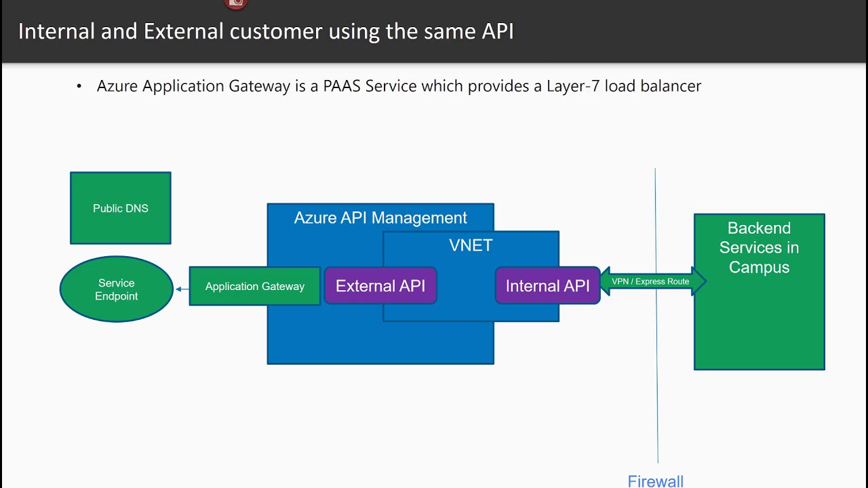Image resolution: width=868 pixels, height=488 pixels.
Task: Select the VPN / Express Route arrow
Action: point(653,281)
